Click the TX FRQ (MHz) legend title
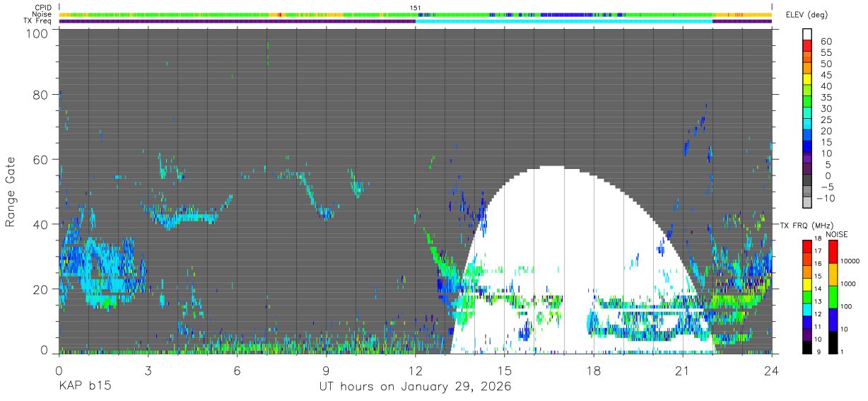 point(807,225)
